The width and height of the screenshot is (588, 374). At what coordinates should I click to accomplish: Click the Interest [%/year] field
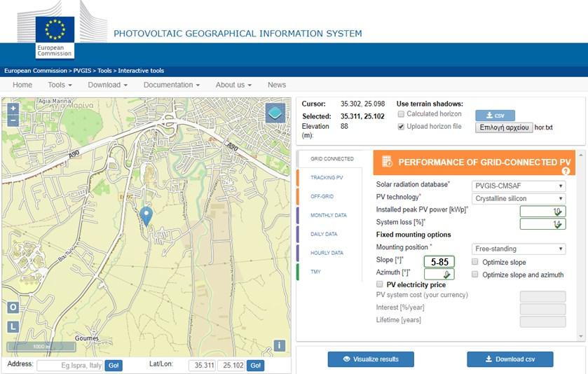click(542, 309)
